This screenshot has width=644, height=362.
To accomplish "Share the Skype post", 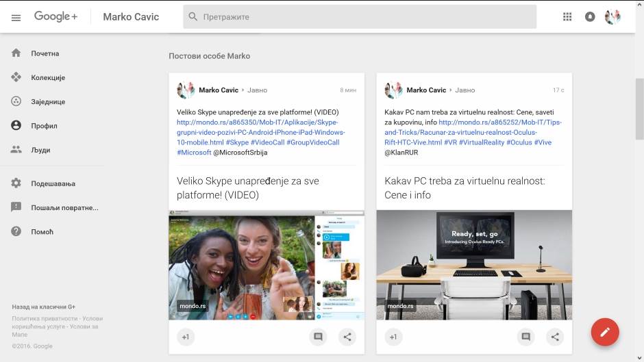I will click(x=347, y=337).
